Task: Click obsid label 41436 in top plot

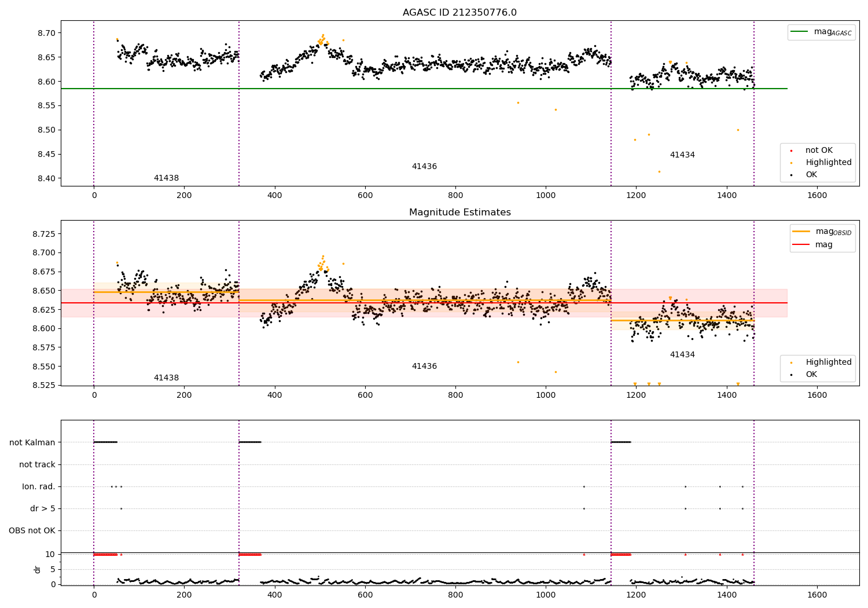Action: [424, 167]
